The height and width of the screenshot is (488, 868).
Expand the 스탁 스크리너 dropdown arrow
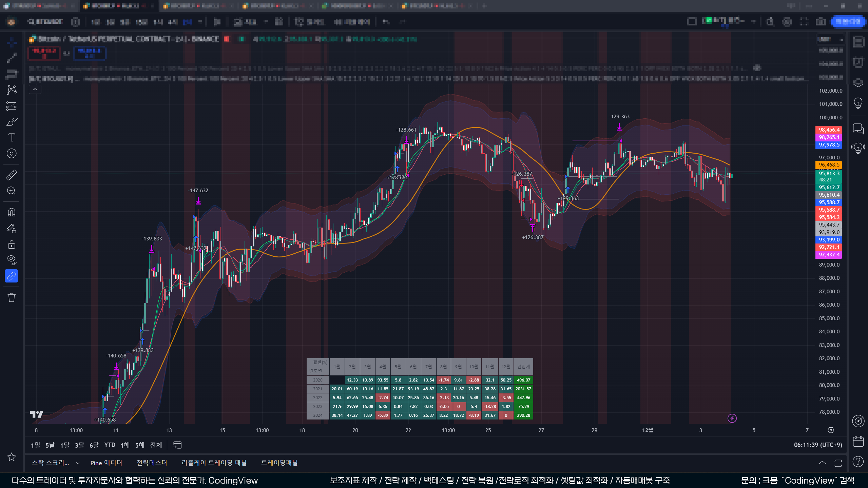click(x=78, y=463)
